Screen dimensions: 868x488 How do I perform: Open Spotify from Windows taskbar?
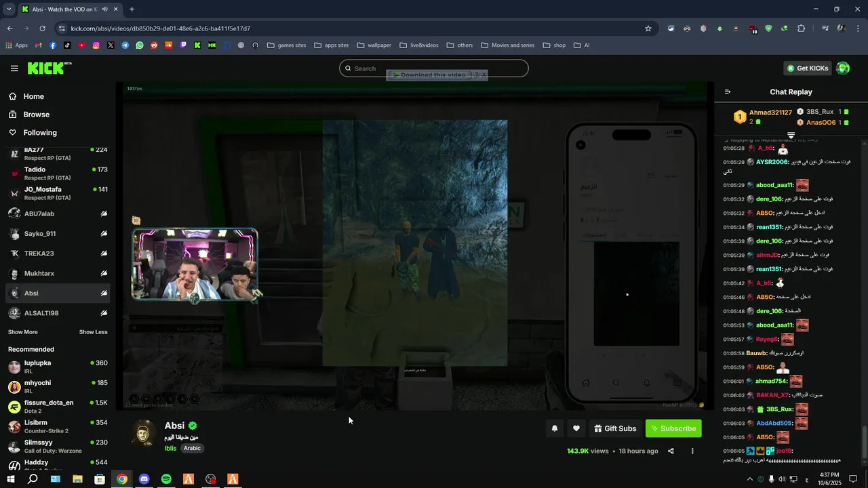pyautogui.click(x=166, y=479)
